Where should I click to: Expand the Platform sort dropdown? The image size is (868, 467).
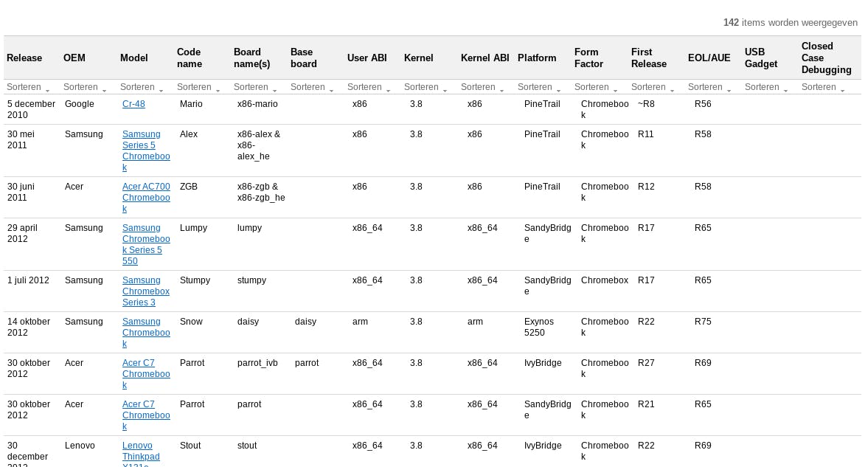click(539, 87)
